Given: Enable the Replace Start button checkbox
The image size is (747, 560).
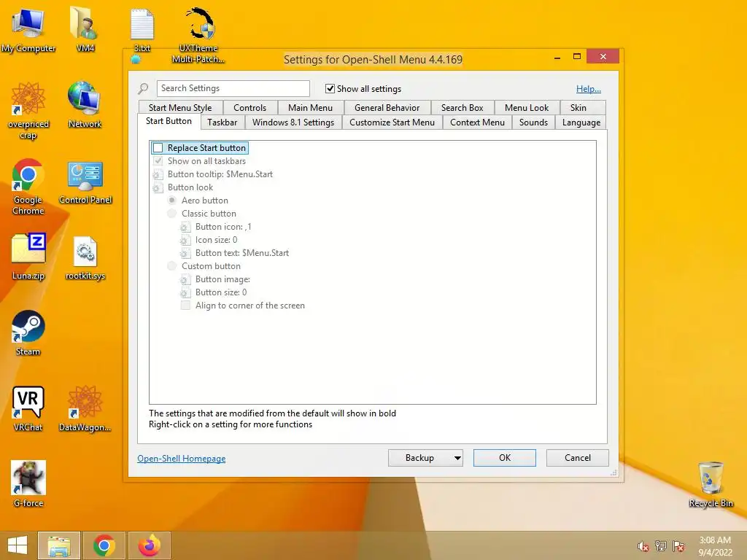Looking at the screenshot, I should click(x=158, y=147).
